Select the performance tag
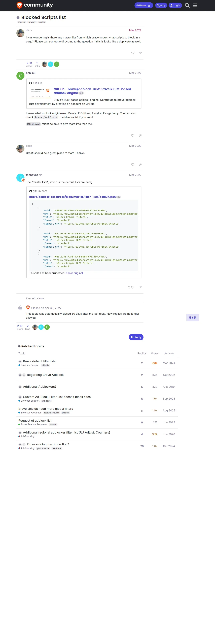This screenshot has height=644, width=215. (43, 449)
